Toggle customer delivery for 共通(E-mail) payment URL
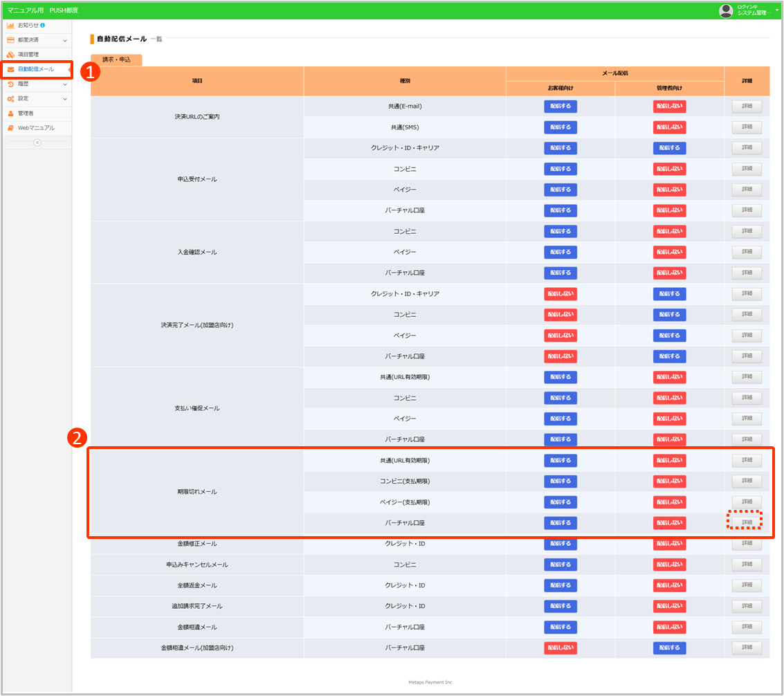The image size is (784, 696). coord(560,107)
